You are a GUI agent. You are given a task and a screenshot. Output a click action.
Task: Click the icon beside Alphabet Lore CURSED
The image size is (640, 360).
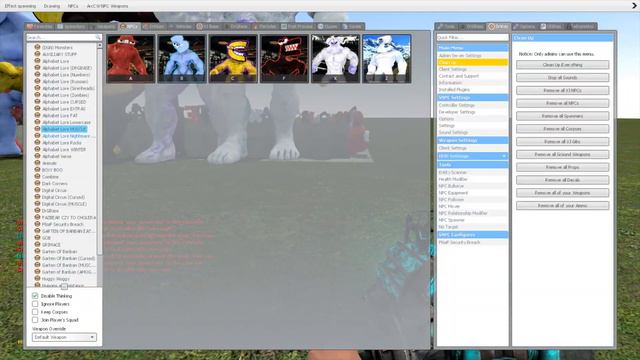pos(37,102)
